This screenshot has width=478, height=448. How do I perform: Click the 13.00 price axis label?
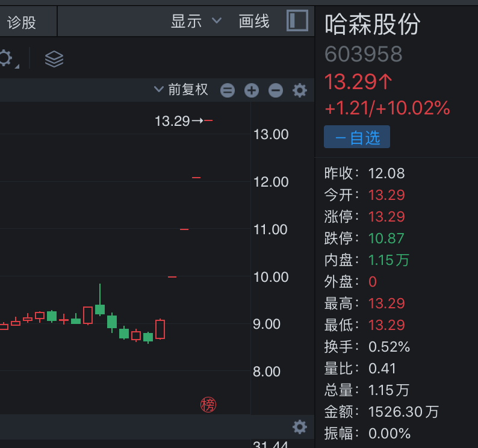point(271,134)
